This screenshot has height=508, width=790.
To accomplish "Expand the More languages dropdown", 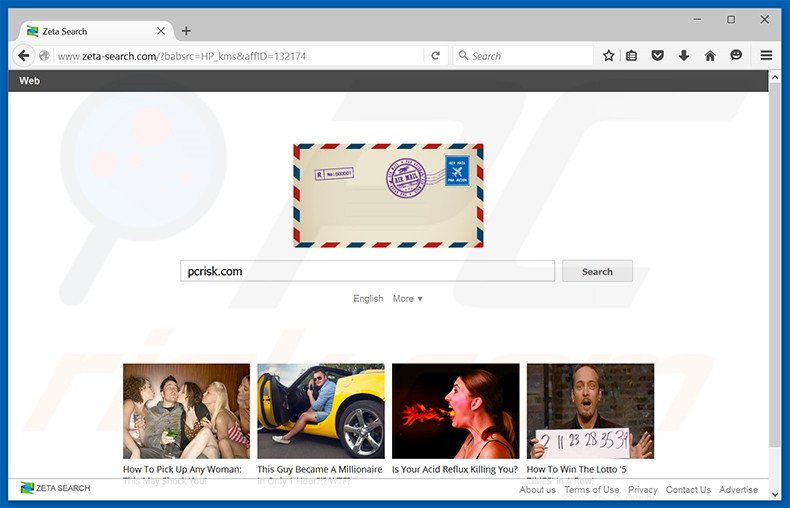I will pyautogui.click(x=407, y=298).
